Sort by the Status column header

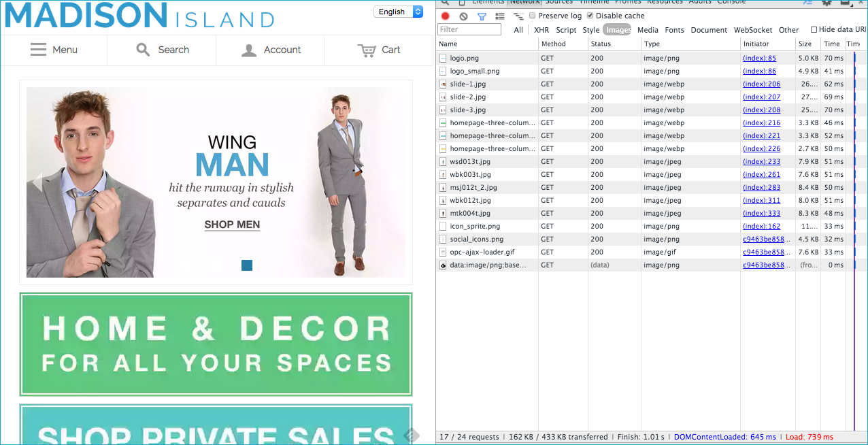coord(614,44)
